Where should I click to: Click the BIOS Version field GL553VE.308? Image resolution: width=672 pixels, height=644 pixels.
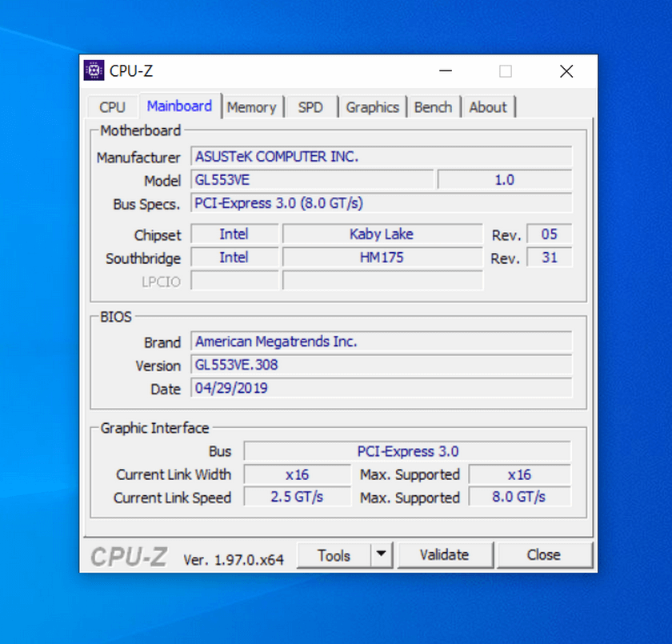(381, 366)
